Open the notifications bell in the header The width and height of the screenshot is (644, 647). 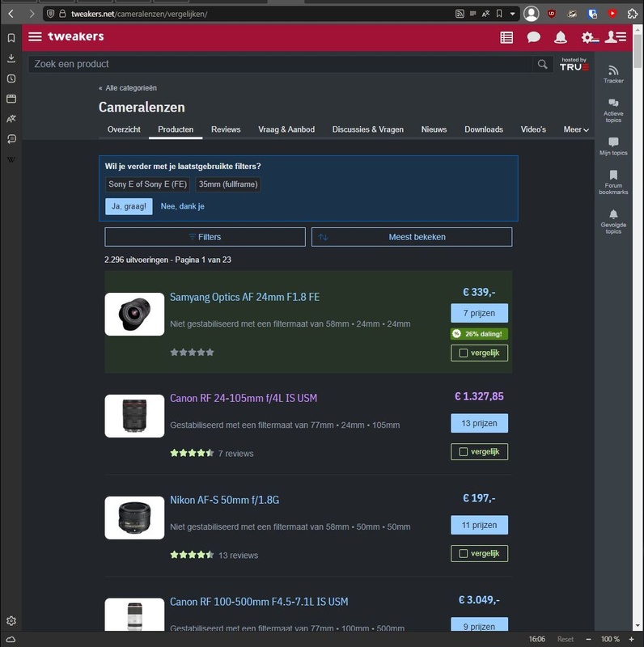(560, 37)
